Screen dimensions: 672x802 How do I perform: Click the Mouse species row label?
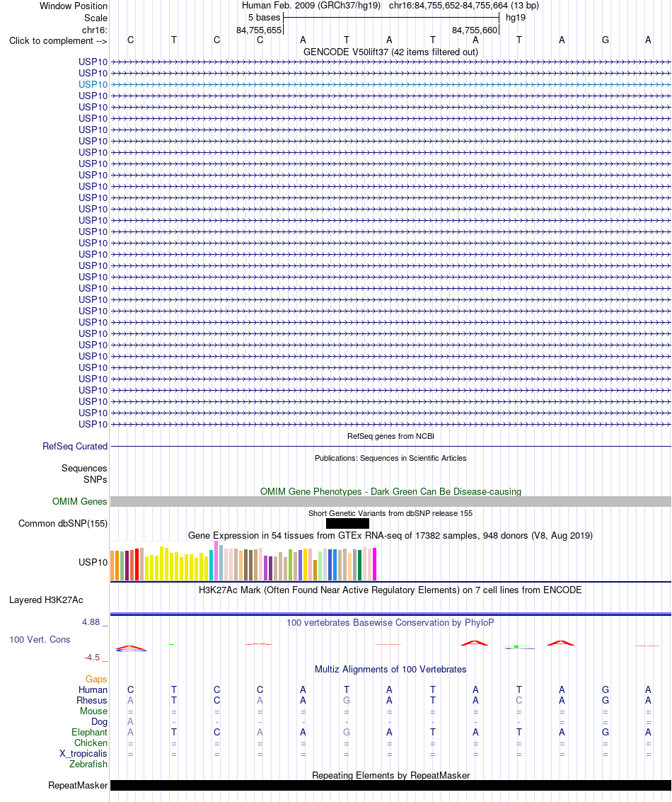click(93, 711)
